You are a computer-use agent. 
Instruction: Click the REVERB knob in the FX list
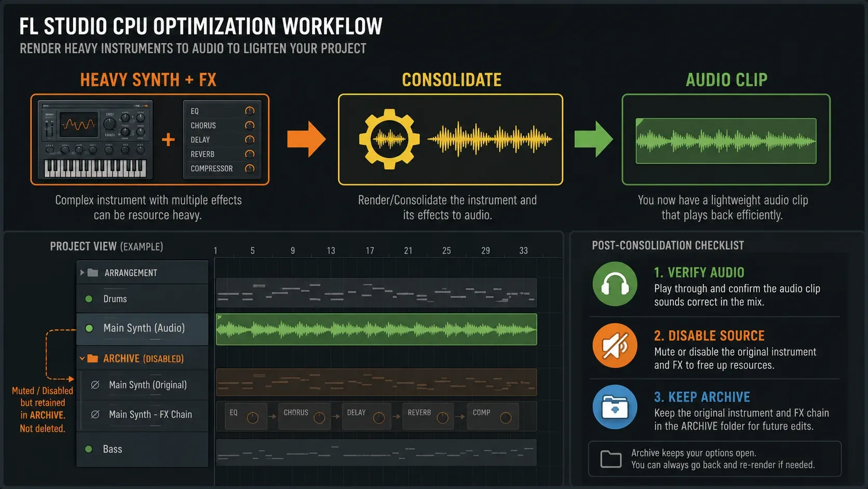[x=250, y=154]
